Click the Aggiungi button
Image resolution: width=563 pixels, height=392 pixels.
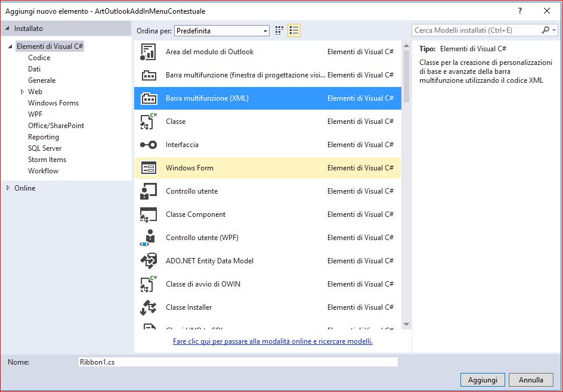(482, 380)
